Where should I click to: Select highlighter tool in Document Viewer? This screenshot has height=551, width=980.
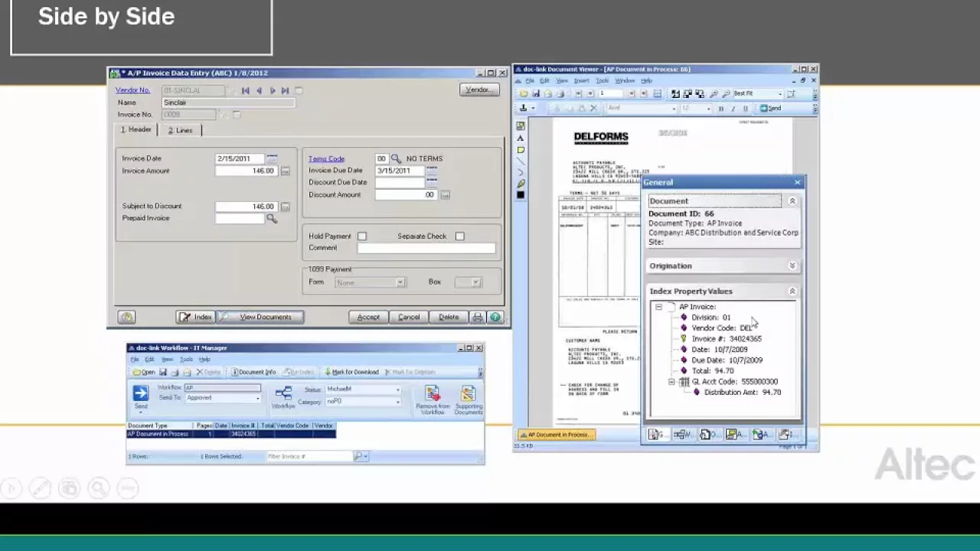click(521, 184)
